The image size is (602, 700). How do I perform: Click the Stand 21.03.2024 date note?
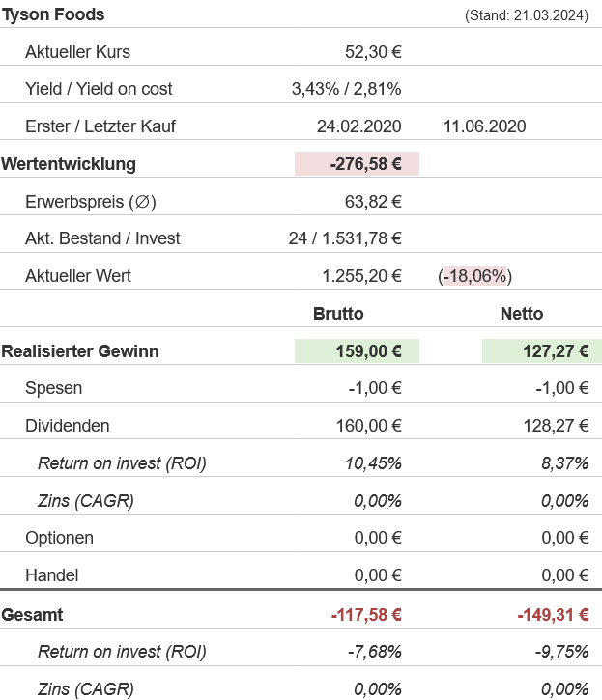coord(526,15)
